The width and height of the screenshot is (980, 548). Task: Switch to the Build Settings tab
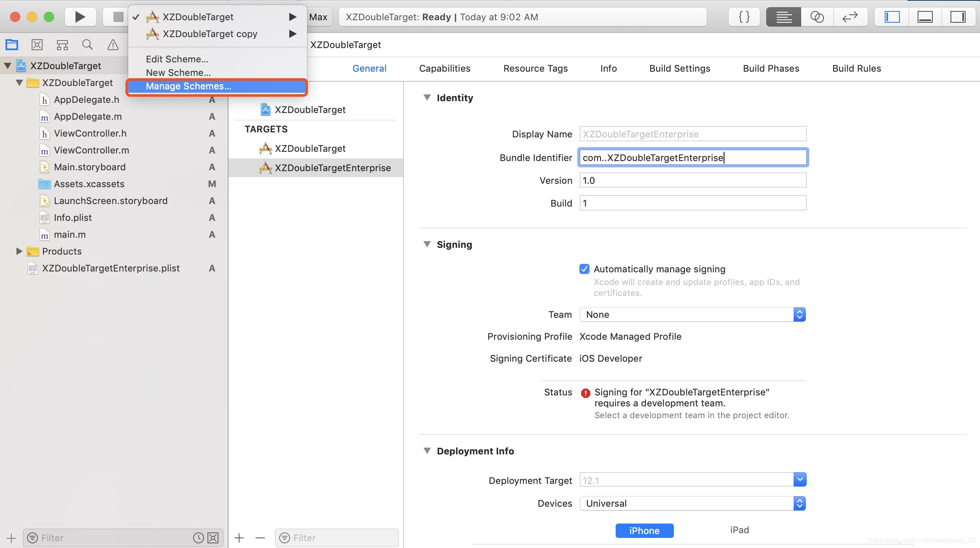click(x=680, y=68)
